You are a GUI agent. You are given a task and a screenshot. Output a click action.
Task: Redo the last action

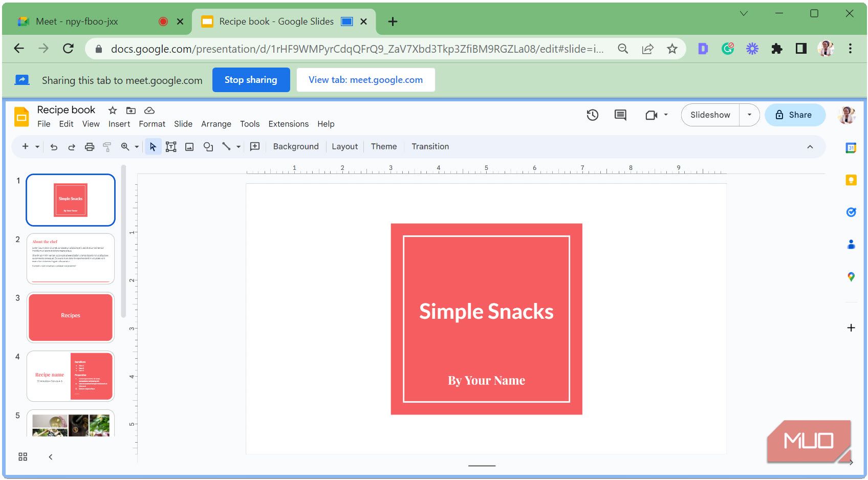[x=72, y=146]
